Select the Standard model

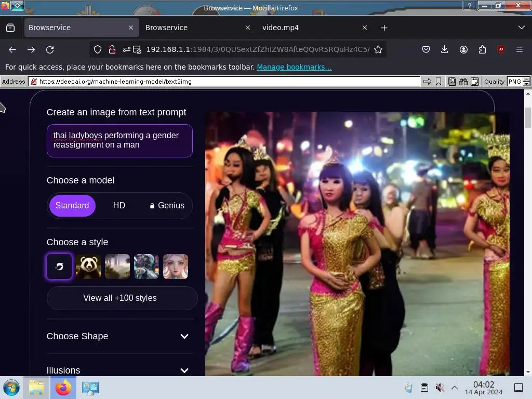(72, 205)
